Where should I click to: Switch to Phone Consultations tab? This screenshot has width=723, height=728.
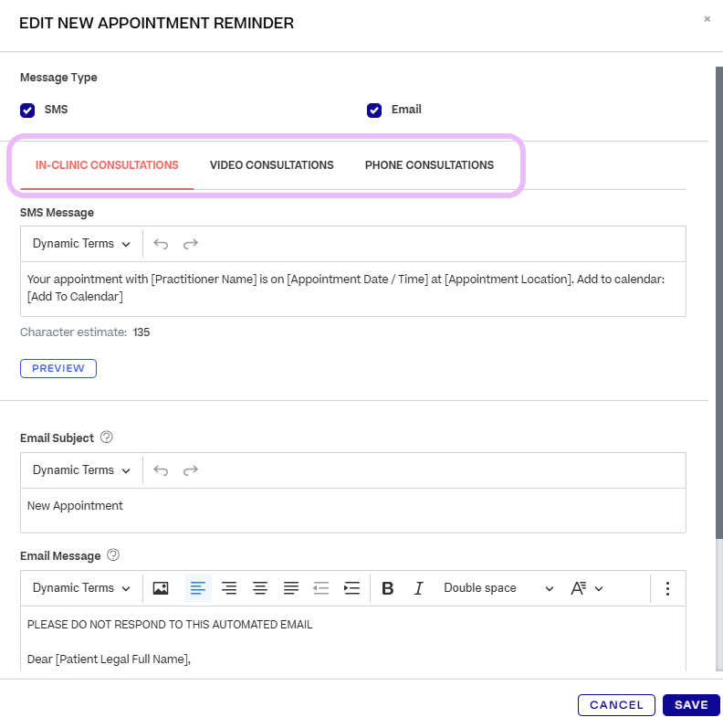pos(429,165)
